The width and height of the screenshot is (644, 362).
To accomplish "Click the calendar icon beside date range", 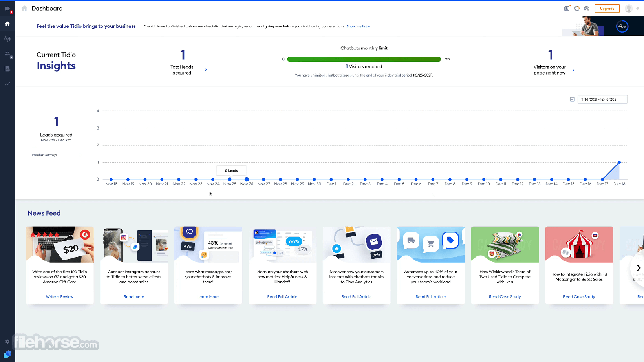I will (x=572, y=99).
